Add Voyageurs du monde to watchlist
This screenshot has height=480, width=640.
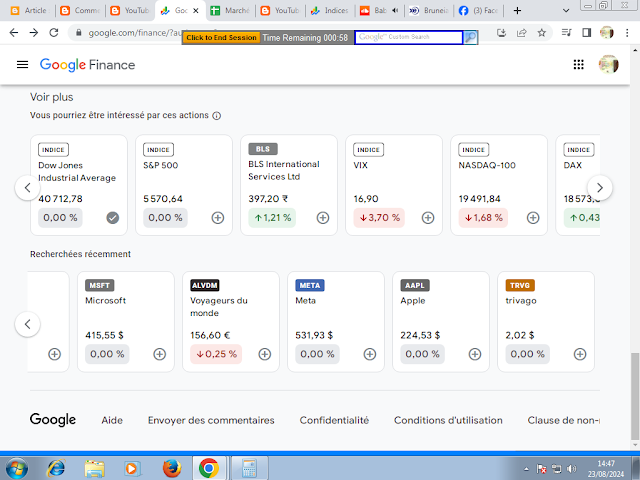coord(264,354)
